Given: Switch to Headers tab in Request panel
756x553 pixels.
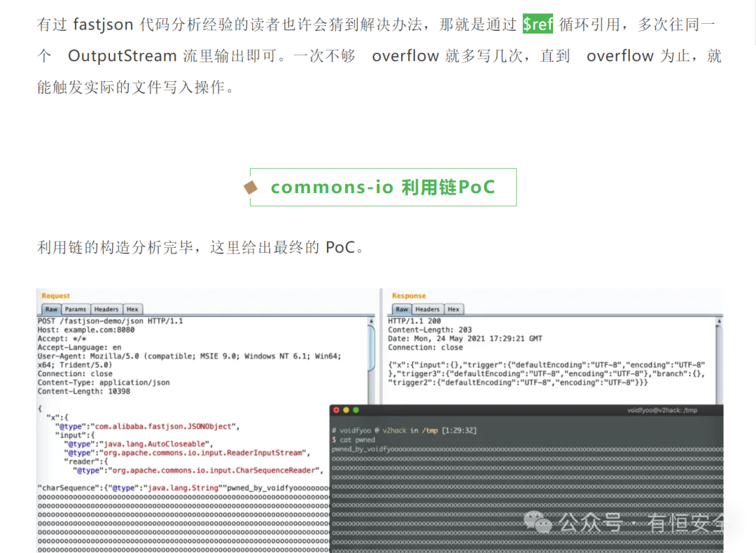Looking at the screenshot, I should pyautogui.click(x=106, y=309).
